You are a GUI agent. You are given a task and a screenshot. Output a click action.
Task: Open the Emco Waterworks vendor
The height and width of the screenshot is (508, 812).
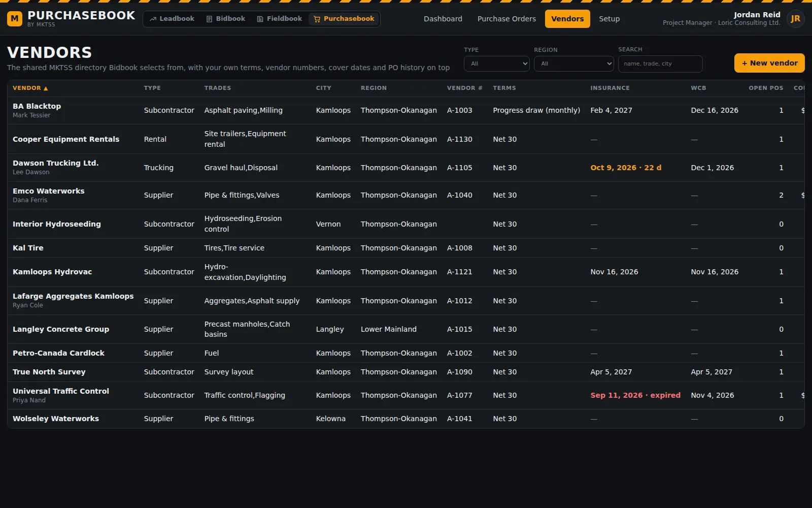pos(48,191)
